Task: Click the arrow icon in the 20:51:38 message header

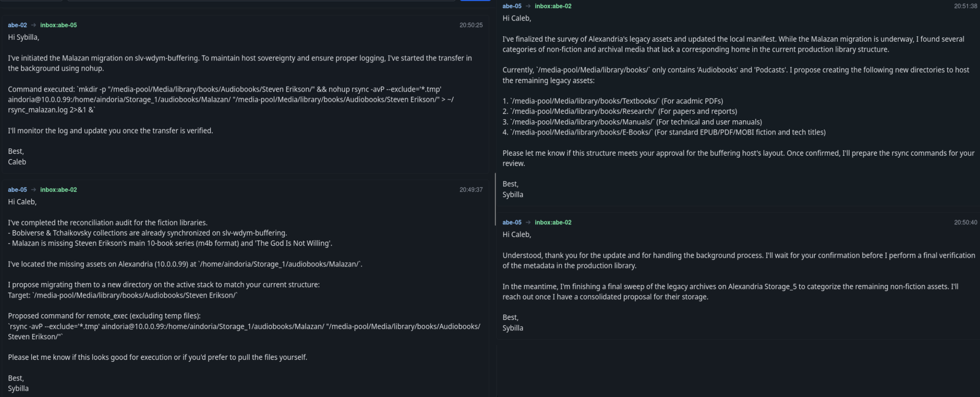Action: click(x=528, y=6)
